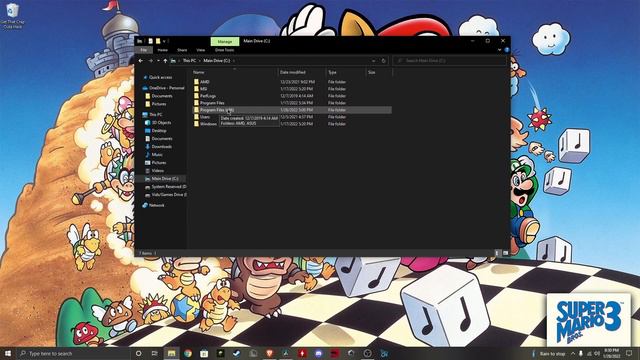Screen dimensions: 640x360
Task: Click New folder icon in quick access toolbar
Action: [158, 41]
